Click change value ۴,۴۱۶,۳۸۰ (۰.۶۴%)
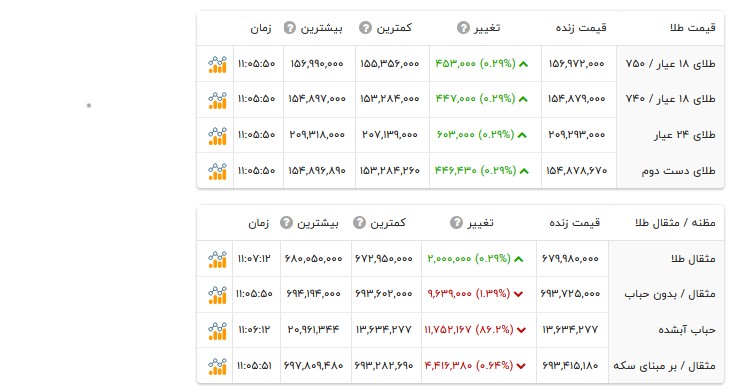Screen dimensions: 749x388 (469, 366)
